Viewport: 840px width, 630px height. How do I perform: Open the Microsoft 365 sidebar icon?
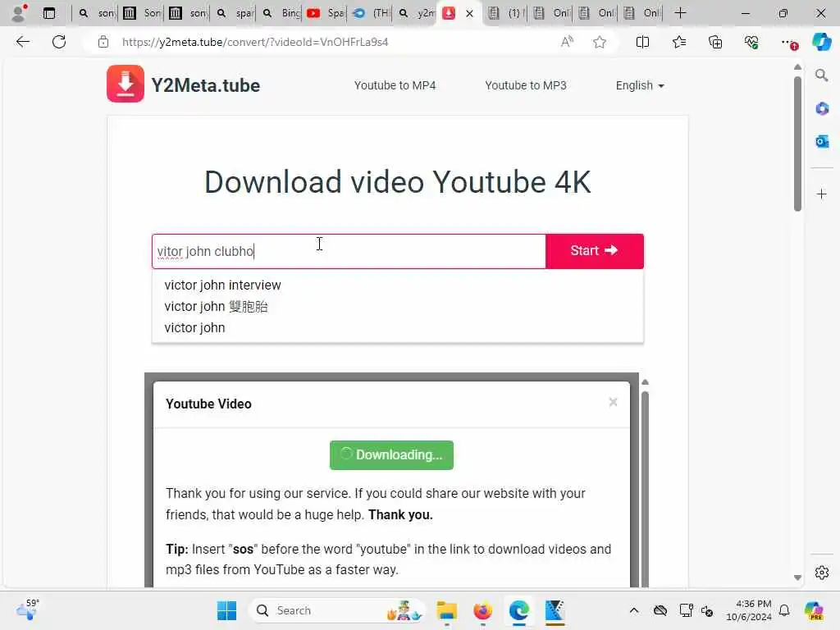[x=821, y=109]
